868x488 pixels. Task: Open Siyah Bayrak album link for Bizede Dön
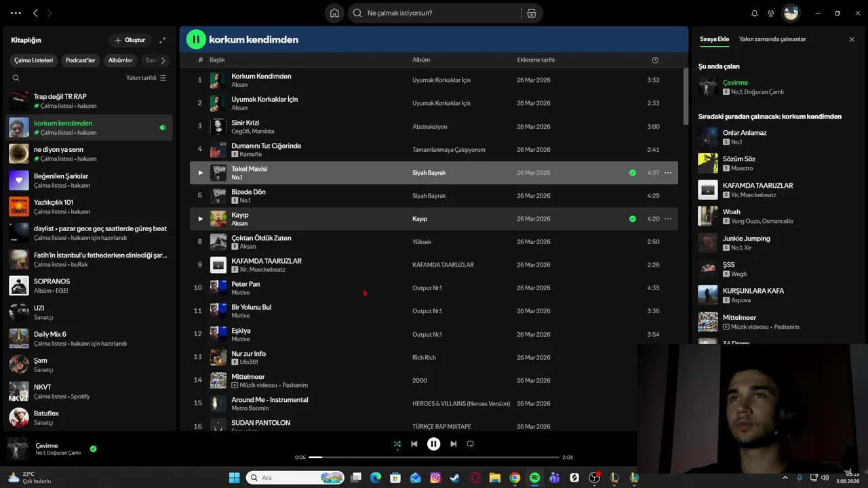(429, 196)
